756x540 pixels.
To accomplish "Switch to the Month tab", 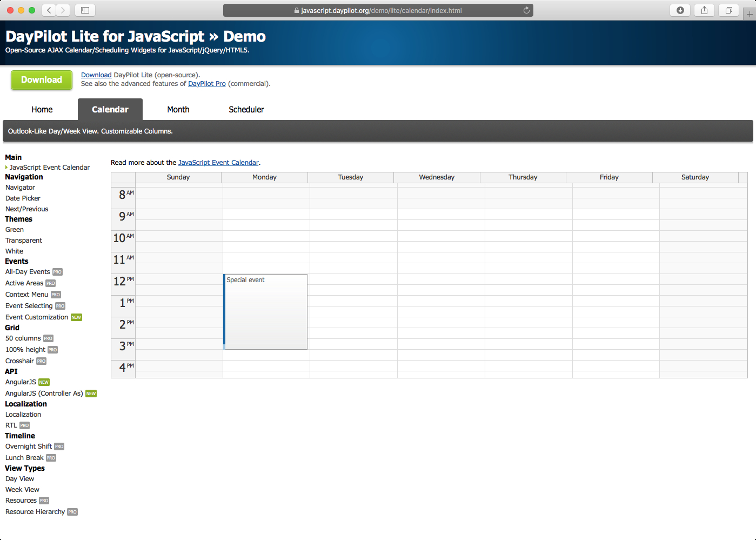I will click(x=178, y=110).
